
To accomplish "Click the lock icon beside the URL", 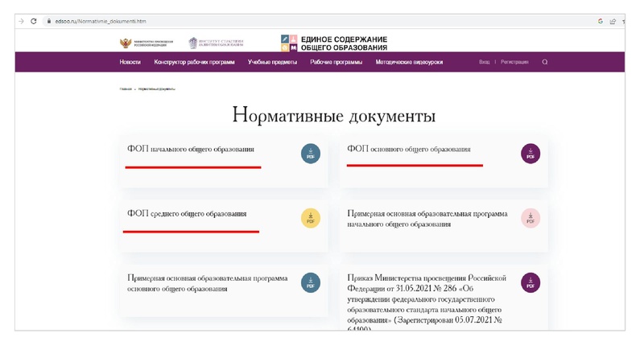I will click(49, 21).
